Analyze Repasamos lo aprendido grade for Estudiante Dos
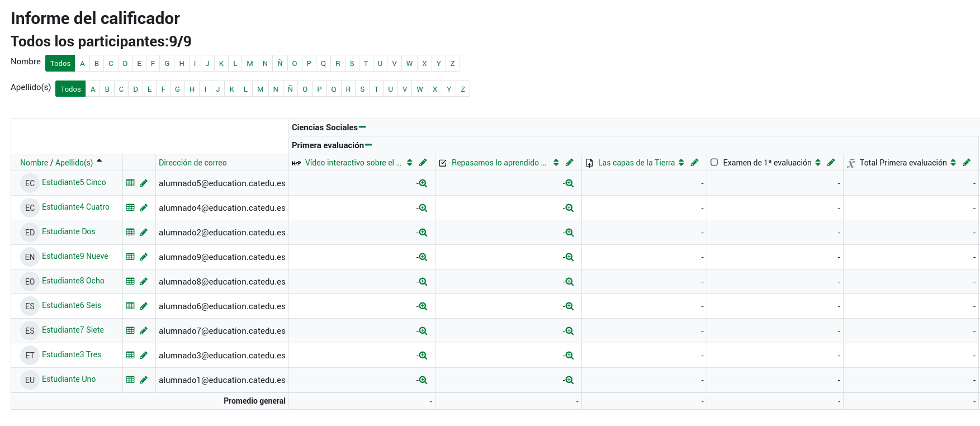This screenshot has height=426, width=980. coord(569,233)
